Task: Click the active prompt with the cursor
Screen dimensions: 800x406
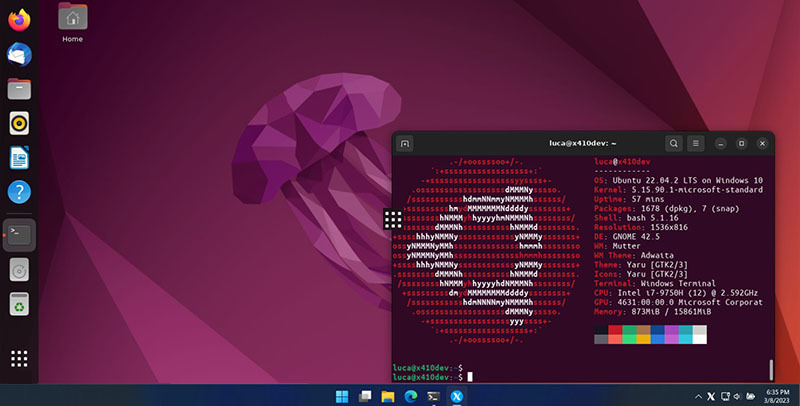Action: [x=433, y=377]
